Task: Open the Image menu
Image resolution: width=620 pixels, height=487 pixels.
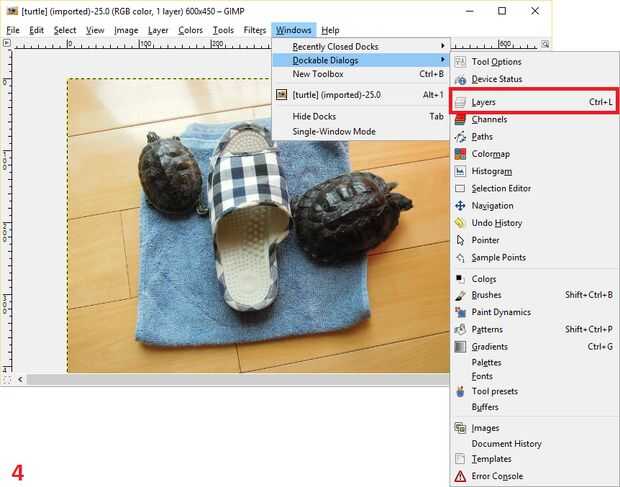Action: point(126,30)
